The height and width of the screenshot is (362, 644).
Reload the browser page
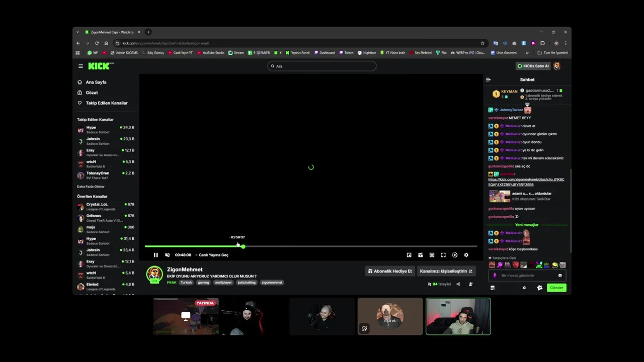97,43
